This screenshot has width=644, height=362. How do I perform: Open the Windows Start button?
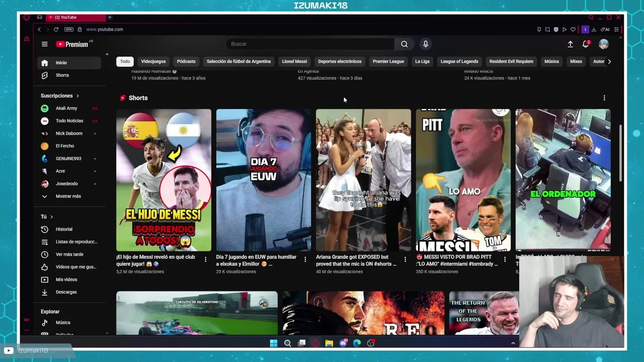(273, 343)
